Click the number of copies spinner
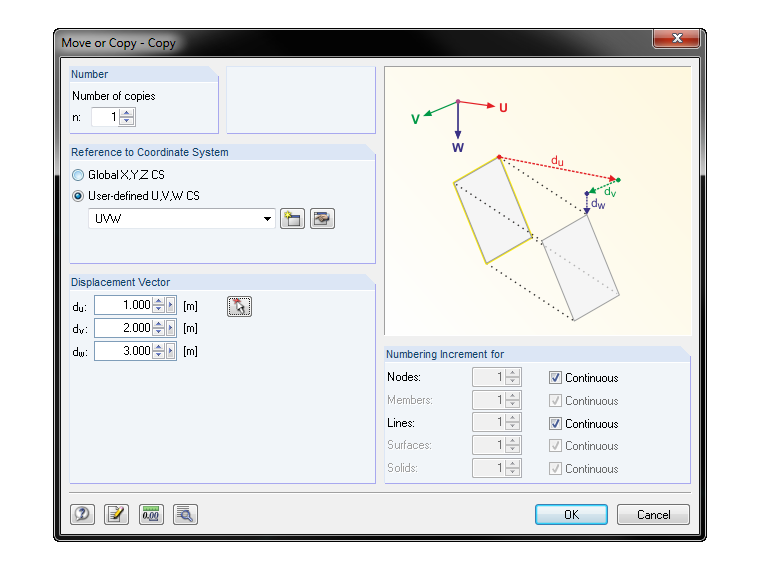This screenshot has width=760, height=570. 127,117
